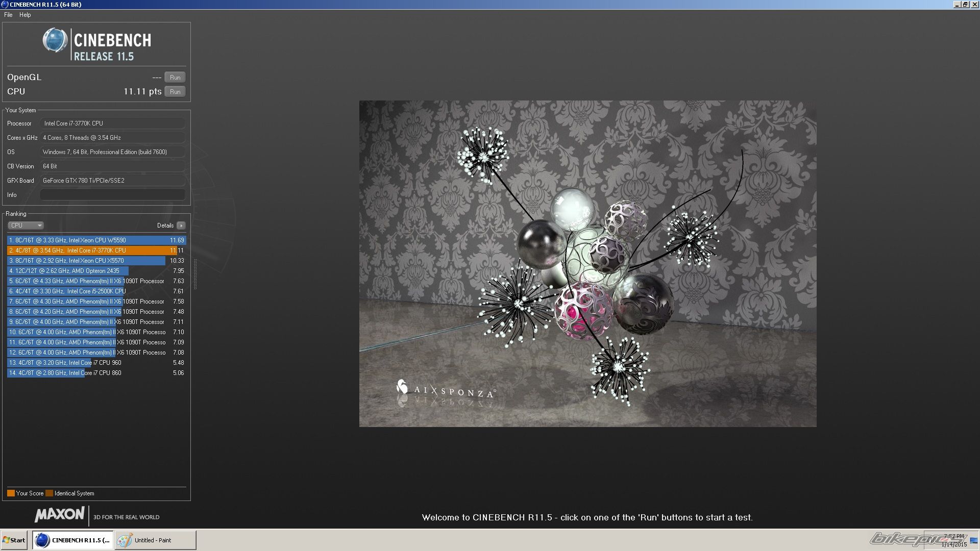Viewport: 980px width, 551px height.
Task: Select ranking row 12 scoring 7.08
Action: point(96,353)
